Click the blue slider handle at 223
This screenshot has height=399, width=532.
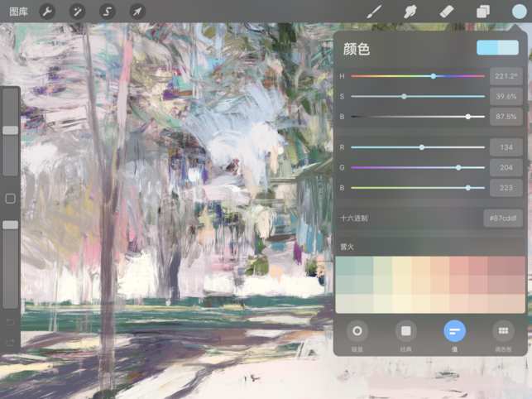click(x=467, y=188)
